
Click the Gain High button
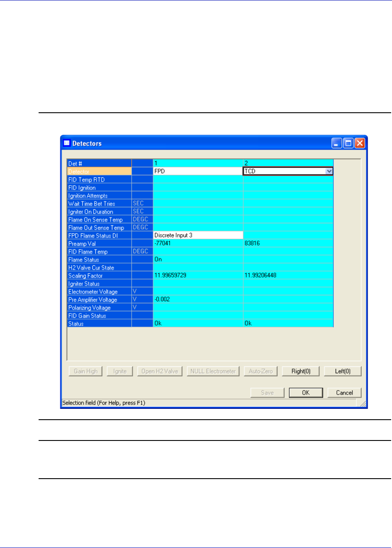[86, 371]
